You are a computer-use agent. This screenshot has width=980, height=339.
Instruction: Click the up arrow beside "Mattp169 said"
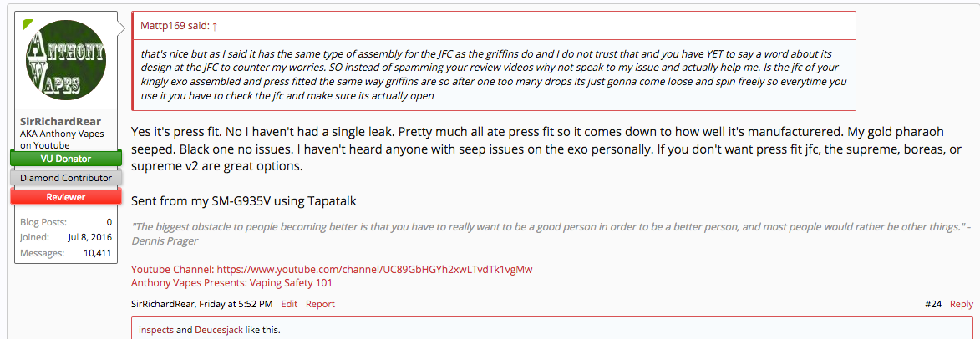(214, 26)
